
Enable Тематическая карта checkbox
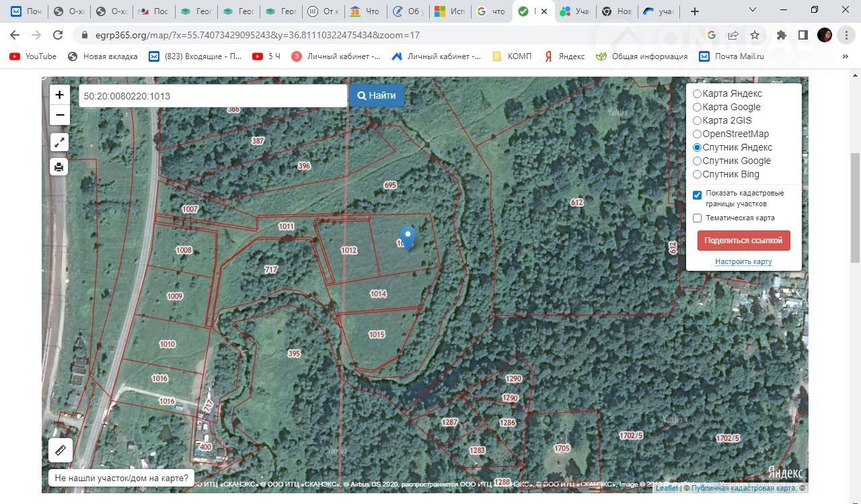[x=697, y=218]
